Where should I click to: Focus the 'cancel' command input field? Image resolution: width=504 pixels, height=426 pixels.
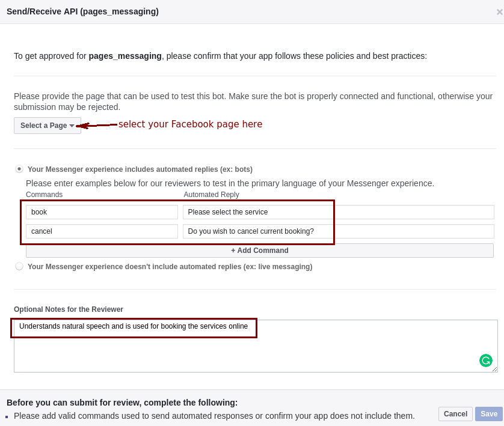pos(102,231)
